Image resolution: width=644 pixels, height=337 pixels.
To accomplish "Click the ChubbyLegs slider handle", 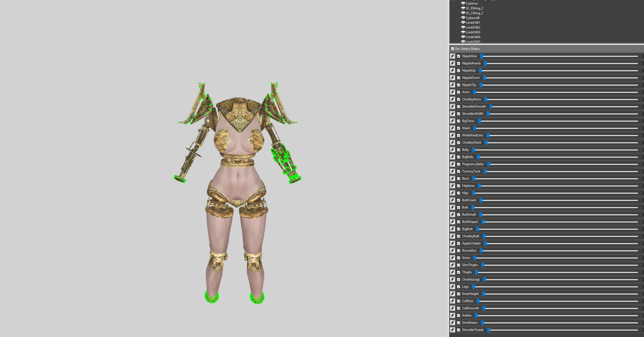I will (485, 280).
